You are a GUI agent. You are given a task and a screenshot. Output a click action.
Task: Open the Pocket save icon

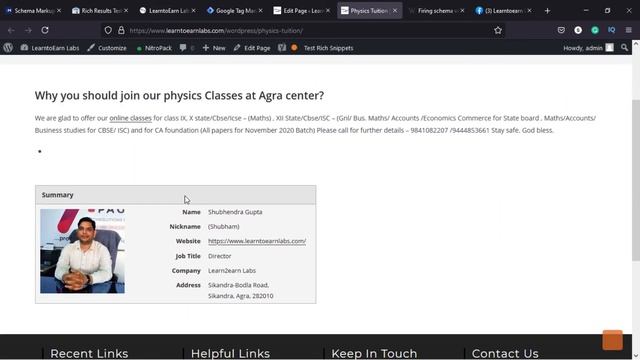[x=561, y=30]
